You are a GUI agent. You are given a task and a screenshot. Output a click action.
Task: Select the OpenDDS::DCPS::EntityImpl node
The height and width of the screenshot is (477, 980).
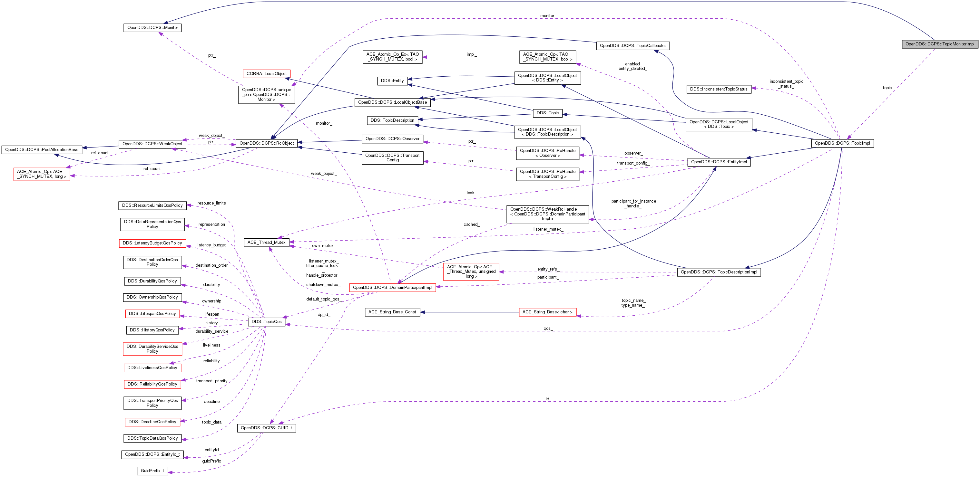[x=719, y=162]
